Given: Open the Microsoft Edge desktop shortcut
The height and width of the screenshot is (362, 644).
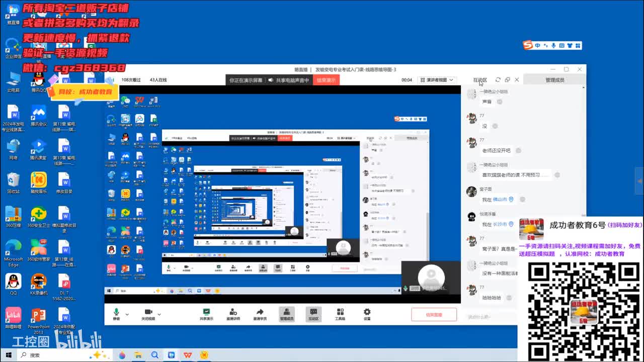Looking at the screenshot, I should pyautogui.click(x=13, y=253).
